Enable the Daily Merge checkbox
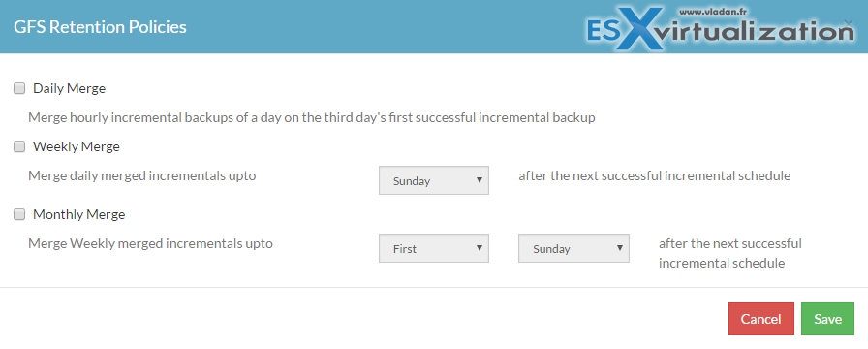The width and height of the screenshot is (868, 349). click(x=19, y=88)
